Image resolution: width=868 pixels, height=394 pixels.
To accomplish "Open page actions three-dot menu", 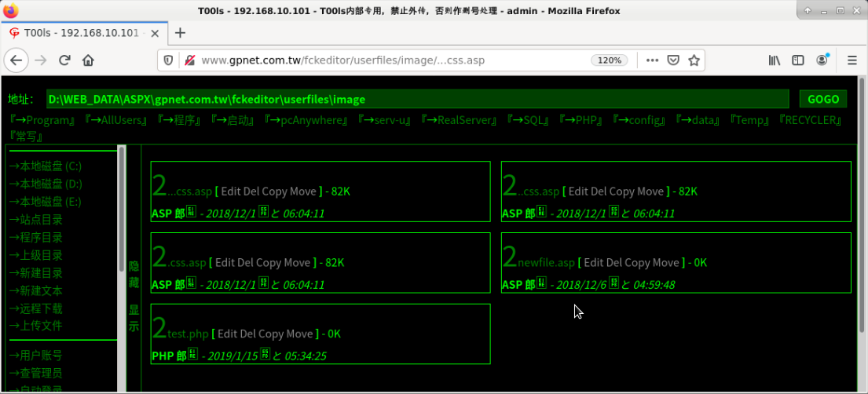I will click(653, 60).
